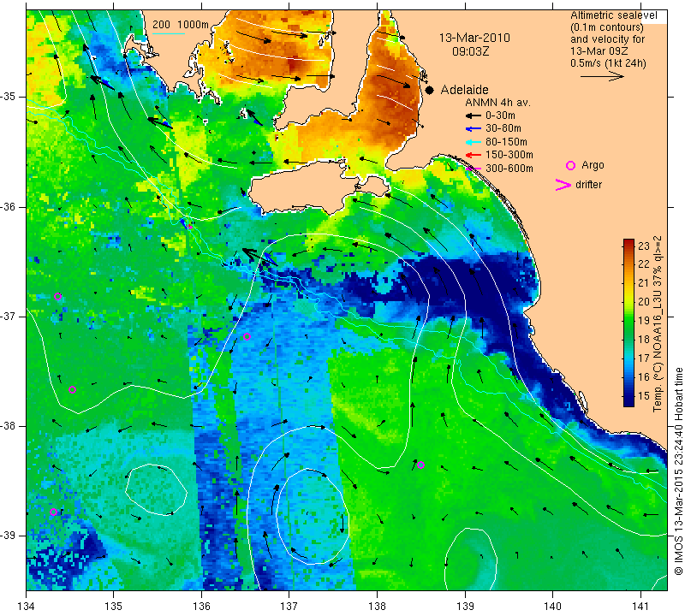Click the Argo legend label text
The image size is (685, 616).
[x=593, y=165]
